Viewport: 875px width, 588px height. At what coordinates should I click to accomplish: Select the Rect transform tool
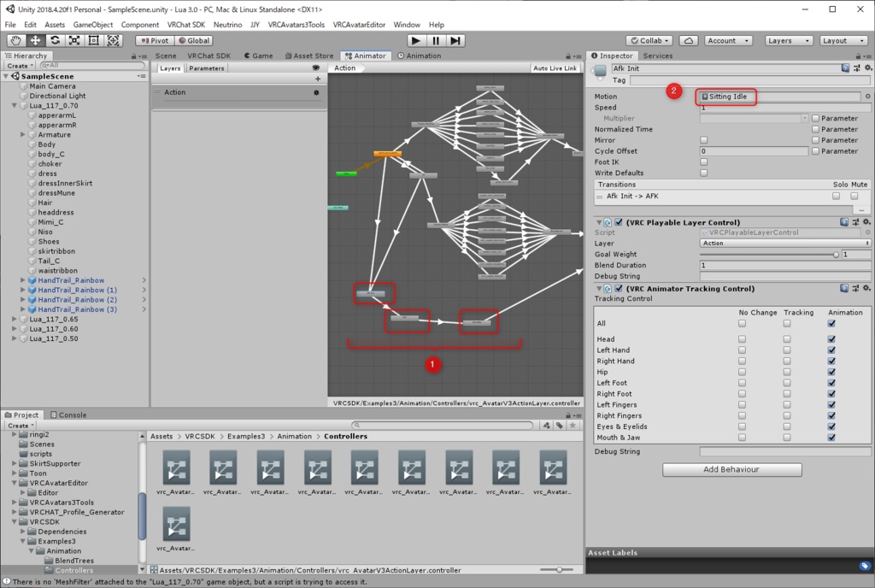pyautogui.click(x=94, y=40)
